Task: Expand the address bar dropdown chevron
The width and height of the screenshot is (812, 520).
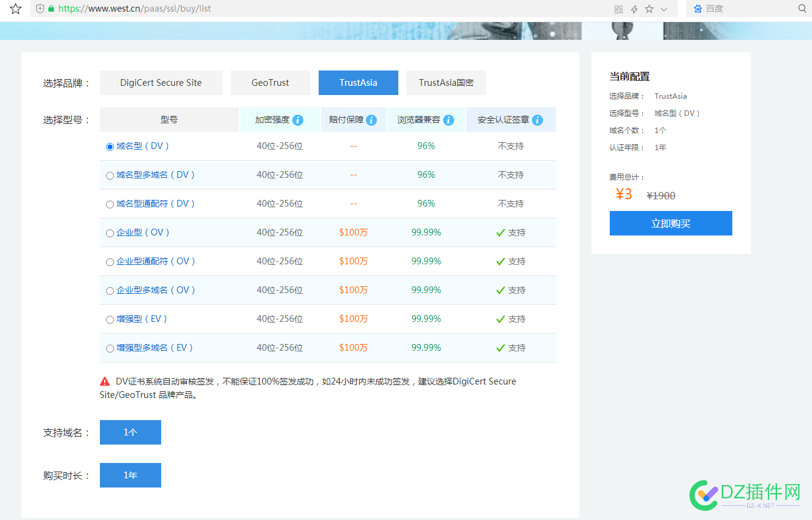Action: [x=664, y=9]
